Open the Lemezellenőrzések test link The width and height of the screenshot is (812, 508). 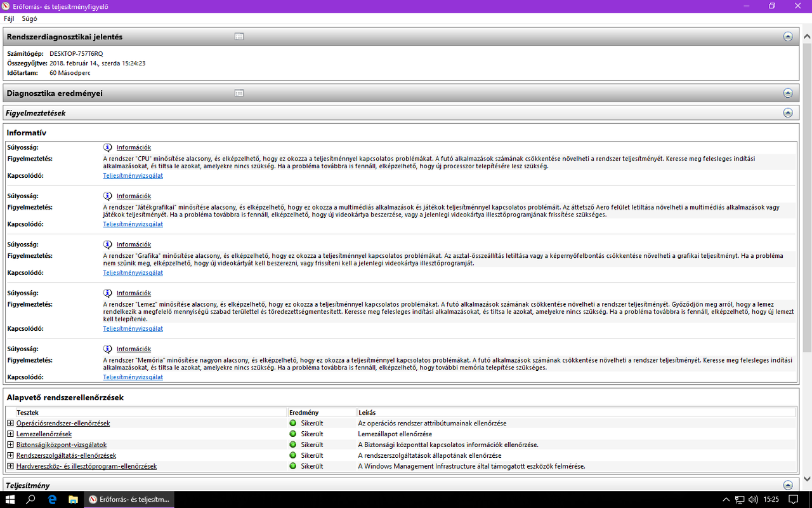44,434
